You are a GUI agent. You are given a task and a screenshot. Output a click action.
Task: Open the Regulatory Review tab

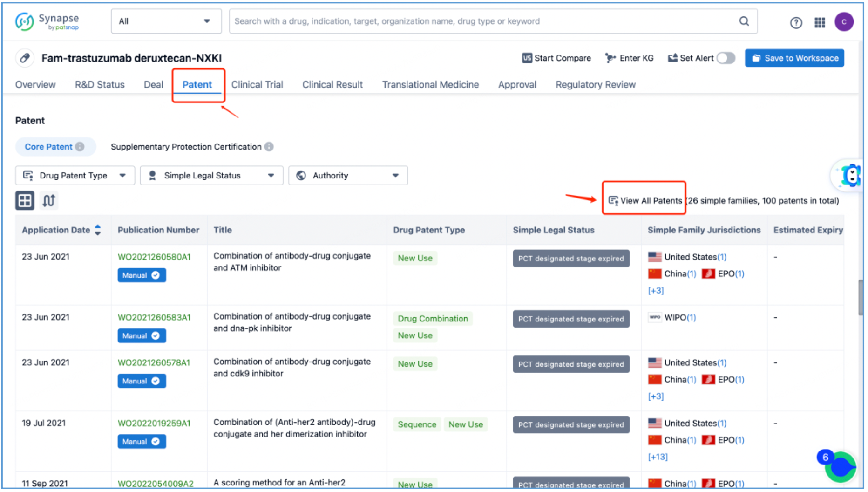click(595, 85)
